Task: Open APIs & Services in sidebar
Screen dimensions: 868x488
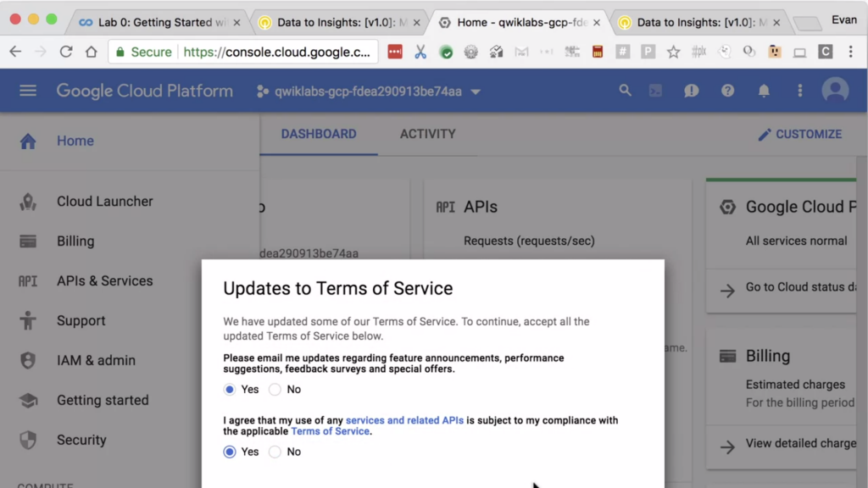Action: point(104,281)
